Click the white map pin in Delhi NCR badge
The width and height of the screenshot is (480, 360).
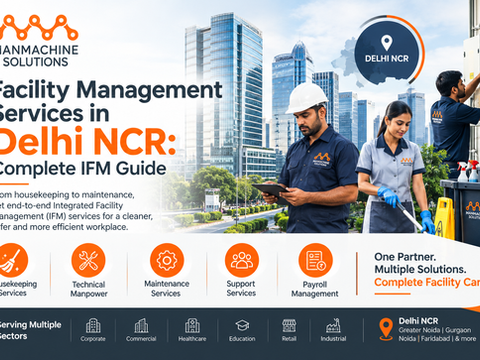pyautogui.click(x=386, y=43)
